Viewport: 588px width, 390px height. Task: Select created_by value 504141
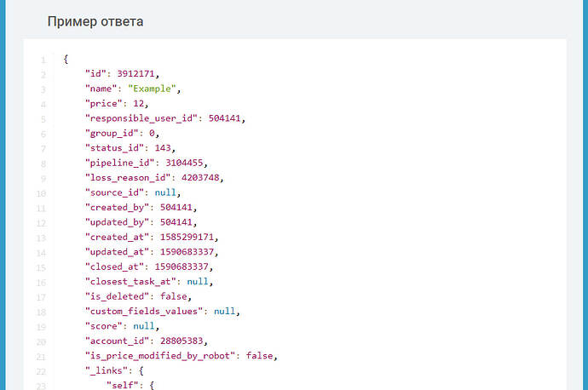(x=176, y=208)
